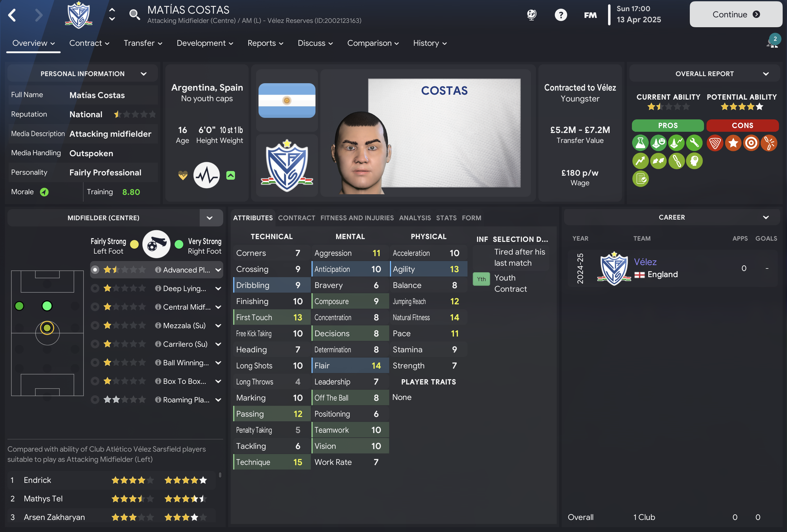Image resolution: width=787 pixels, height=532 pixels.
Task: Click the comparison list scrollbar
Action: point(220,475)
